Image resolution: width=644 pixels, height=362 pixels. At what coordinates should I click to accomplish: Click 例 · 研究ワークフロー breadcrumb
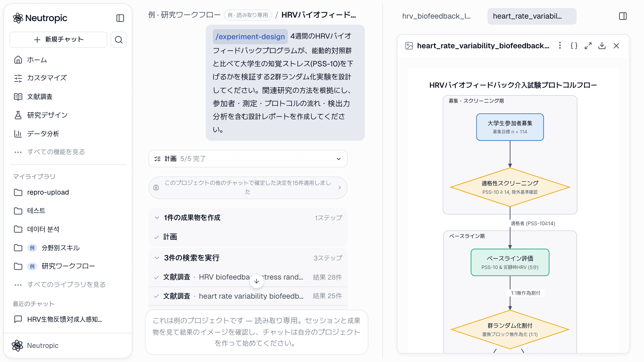(184, 15)
